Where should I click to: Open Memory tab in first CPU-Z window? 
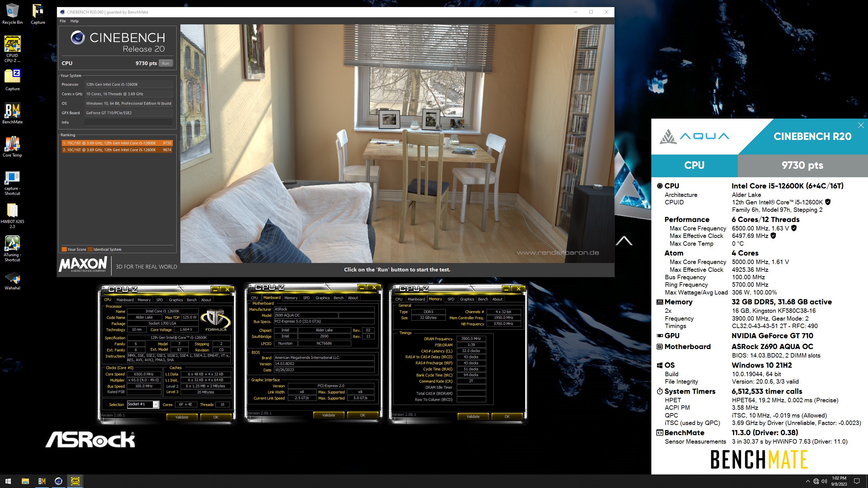(x=144, y=300)
